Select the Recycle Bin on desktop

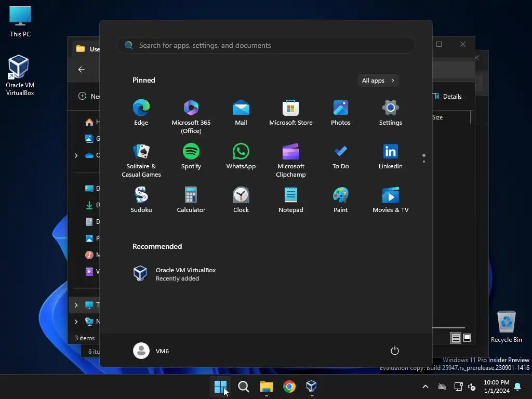506,327
